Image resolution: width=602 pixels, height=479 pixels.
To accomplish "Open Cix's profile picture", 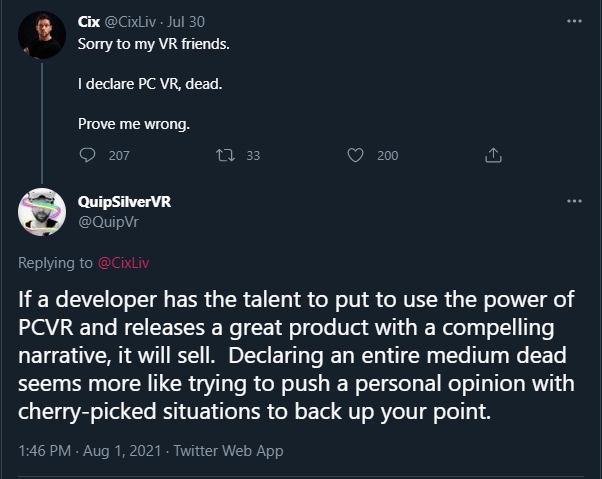I will [42, 36].
